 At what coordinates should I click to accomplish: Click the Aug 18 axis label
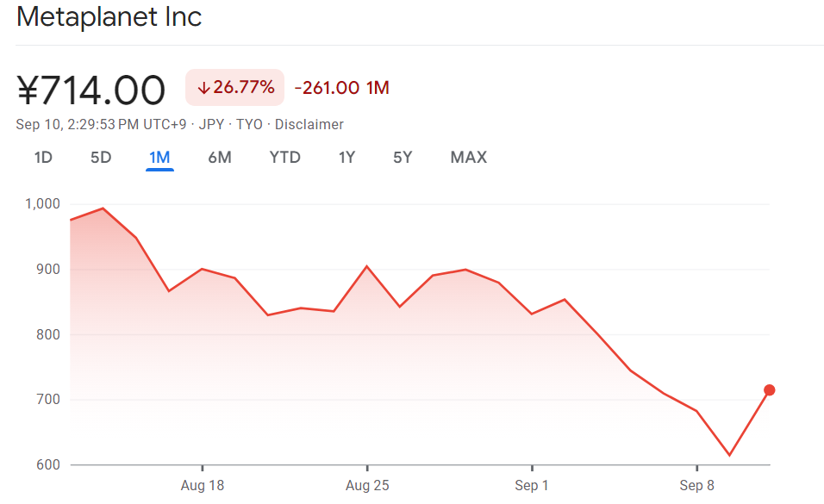pyautogui.click(x=203, y=485)
